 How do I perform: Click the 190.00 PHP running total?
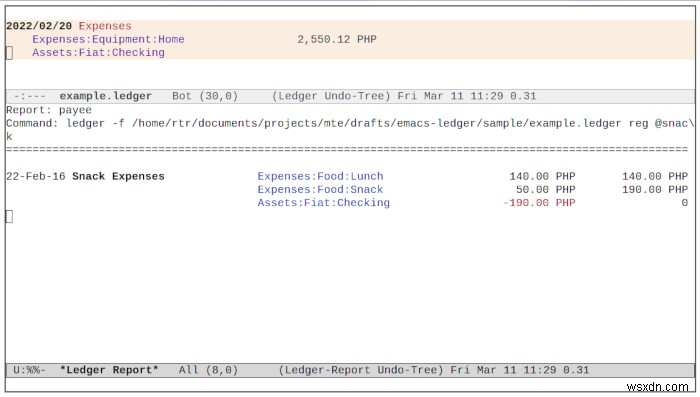click(x=655, y=189)
